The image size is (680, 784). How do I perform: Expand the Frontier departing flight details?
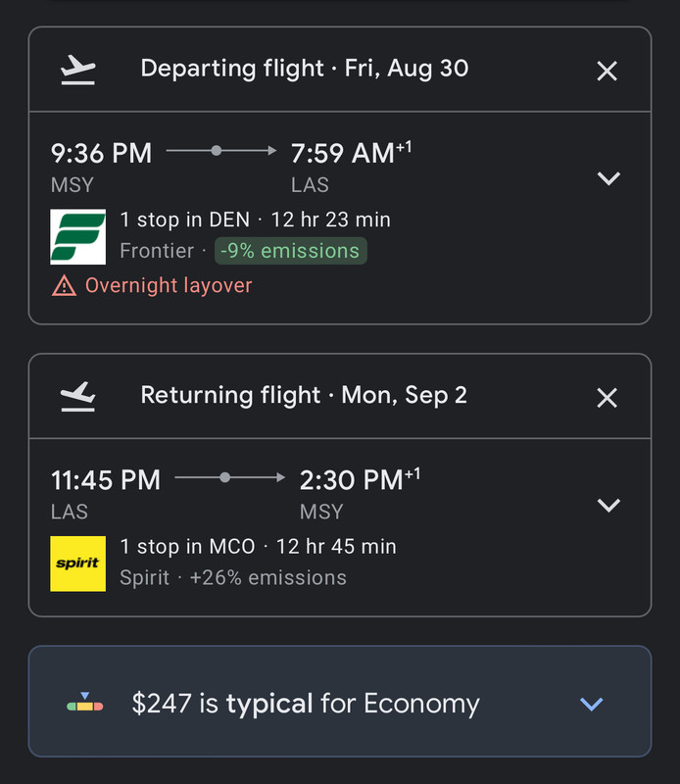(x=608, y=178)
